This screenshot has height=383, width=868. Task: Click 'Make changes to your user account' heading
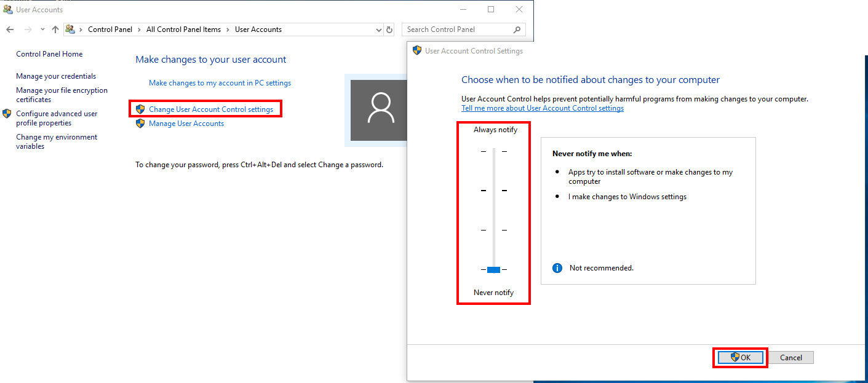(211, 60)
